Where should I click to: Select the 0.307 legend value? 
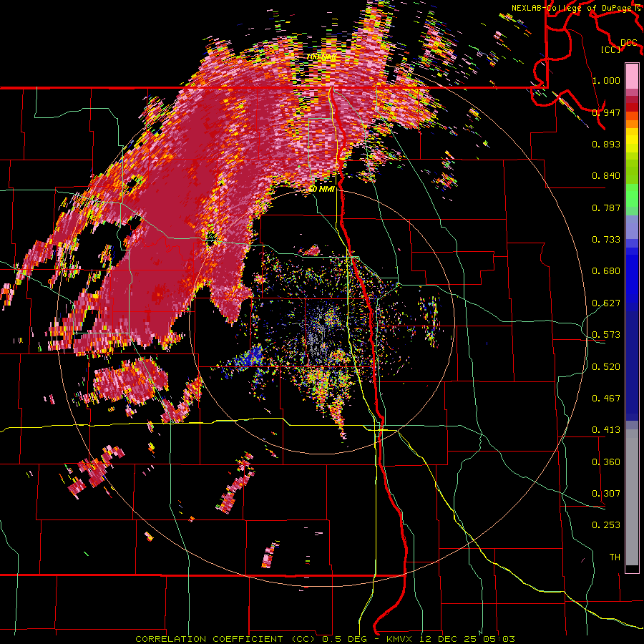(x=606, y=494)
